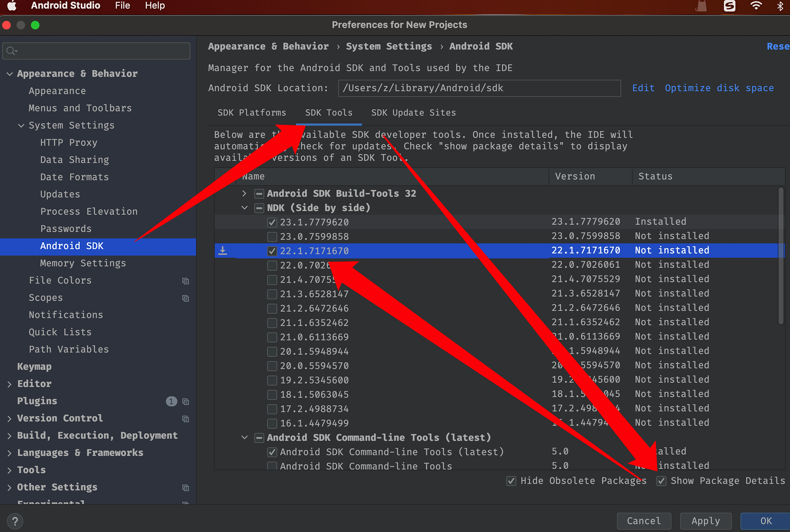The height and width of the screenshot is (532, 790).
Task: Open Path Variables settings
Action: tap(69, 350)
